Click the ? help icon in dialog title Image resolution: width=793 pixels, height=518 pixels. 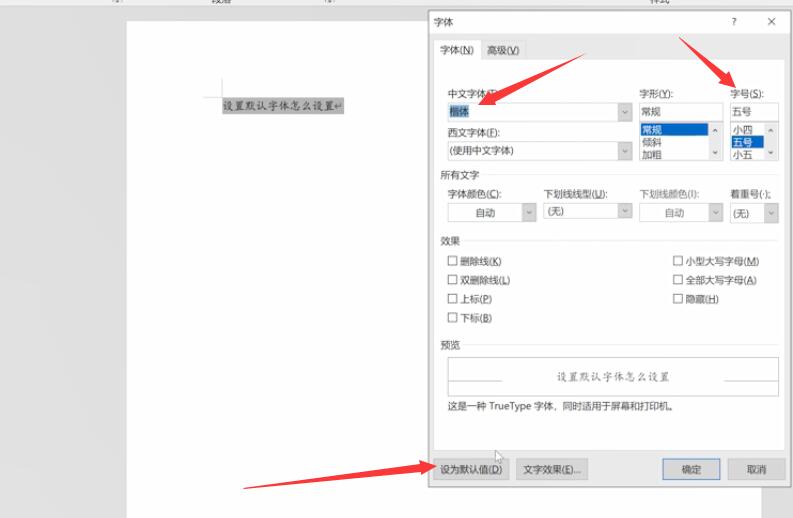tap(734, 22)
